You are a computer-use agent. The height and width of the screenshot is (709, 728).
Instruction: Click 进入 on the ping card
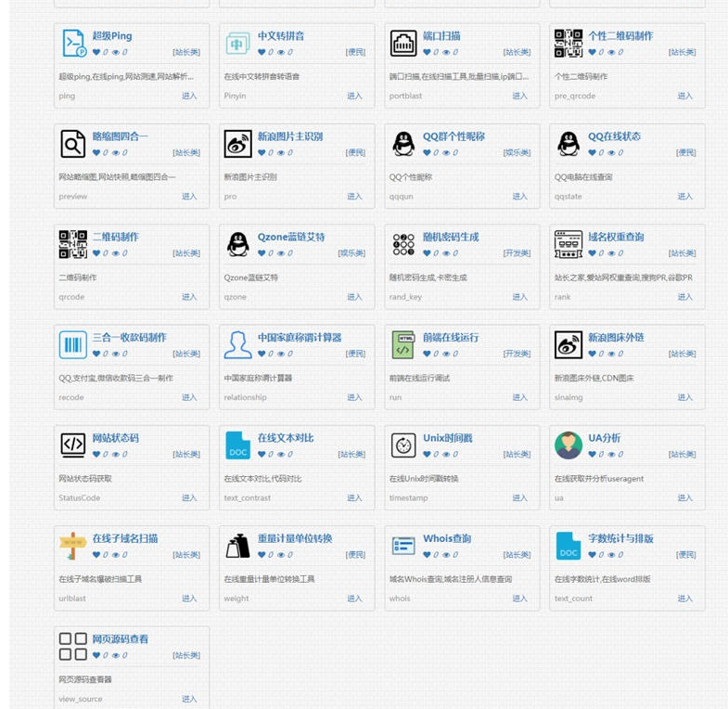(189, 96)
